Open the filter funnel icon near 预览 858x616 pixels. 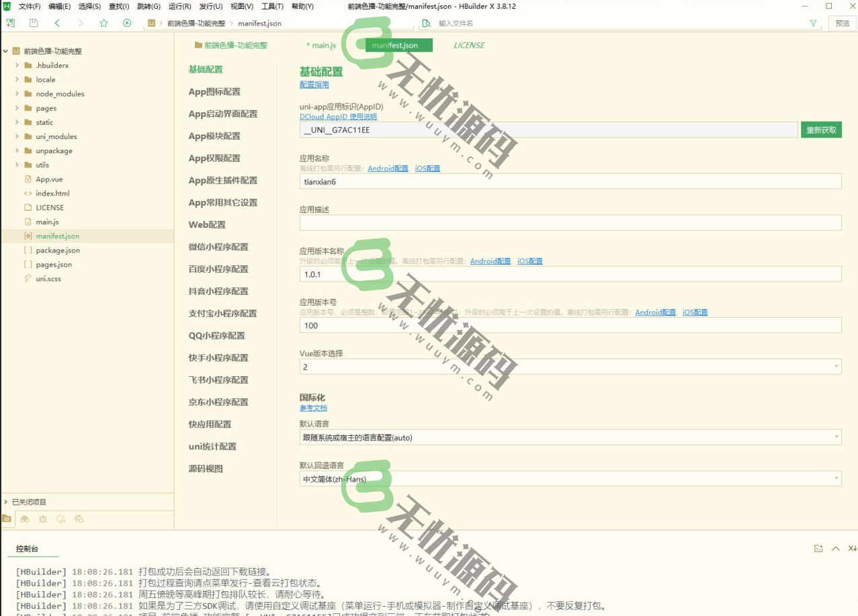812,23
